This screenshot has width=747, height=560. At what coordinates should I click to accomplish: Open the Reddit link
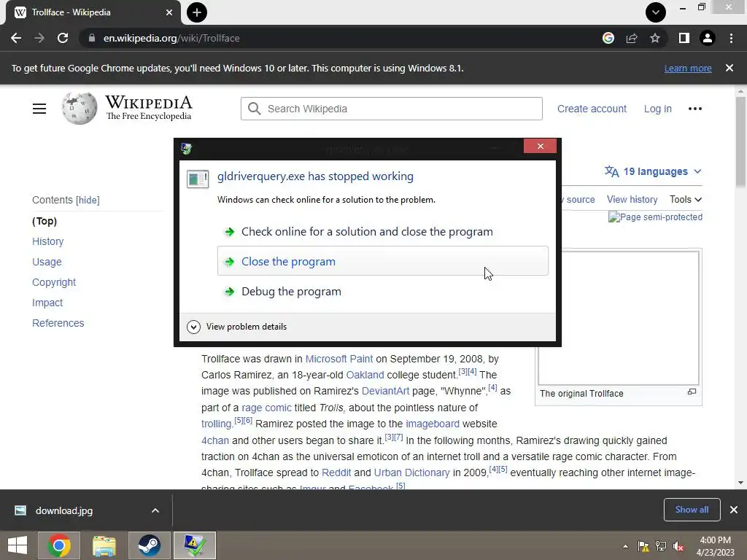(x=336, y=472)
